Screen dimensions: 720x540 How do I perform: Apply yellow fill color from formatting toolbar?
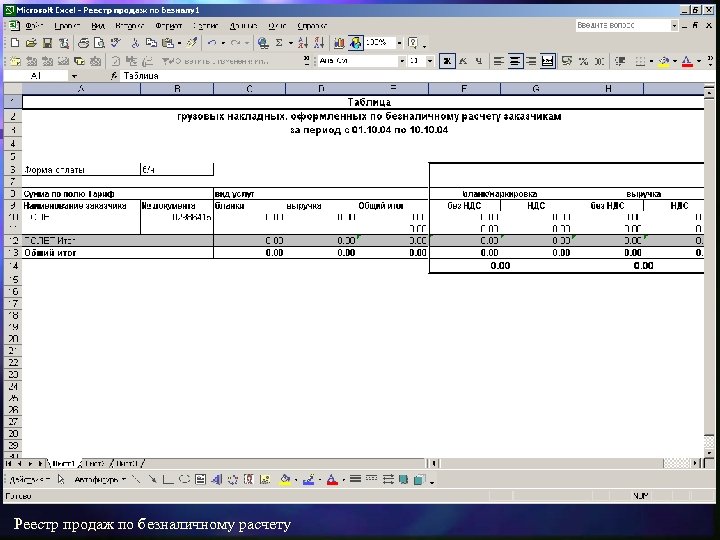(664, 61)
